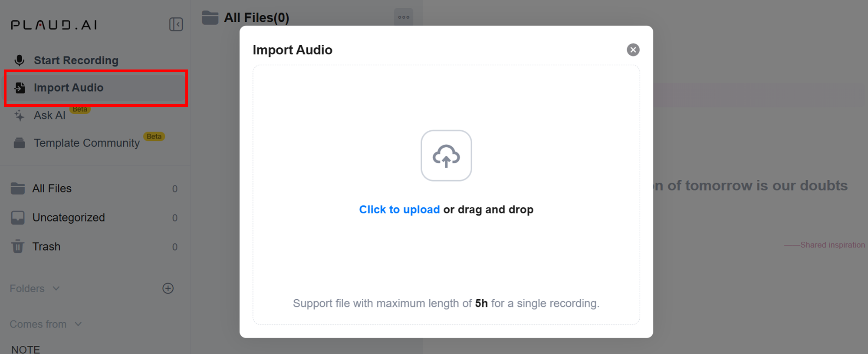Select All Files in sidebar

click(95, 189)
